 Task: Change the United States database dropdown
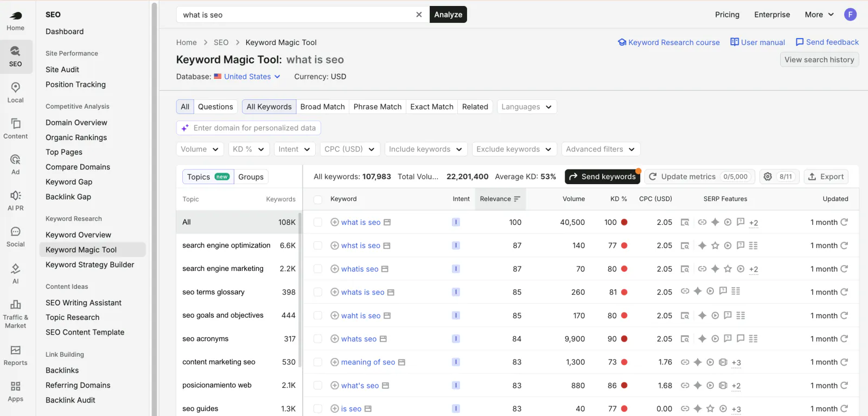point(247,77)
